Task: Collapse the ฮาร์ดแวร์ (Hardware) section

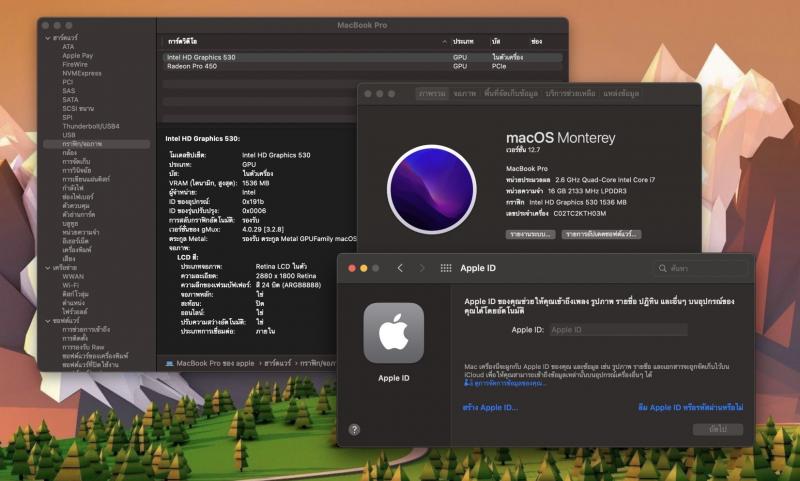Action: [x=47, y=38]
